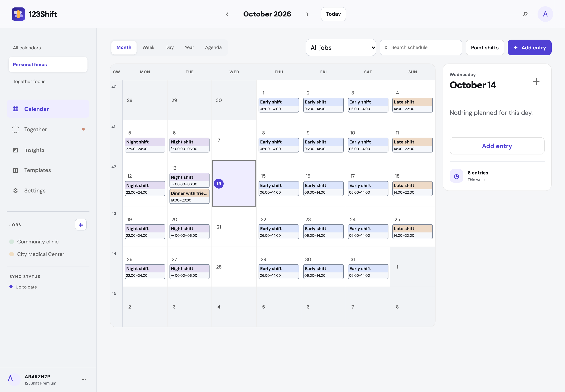This screenshot has width=565, height=392.
Task: Select Together focus option
Action: [x=48, y=82]
